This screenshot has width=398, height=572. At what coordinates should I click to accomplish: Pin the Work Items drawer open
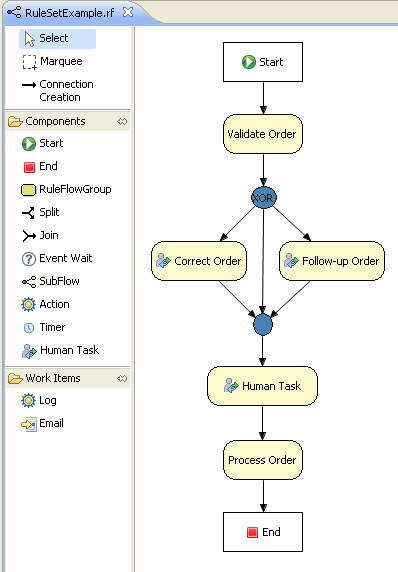122,378
